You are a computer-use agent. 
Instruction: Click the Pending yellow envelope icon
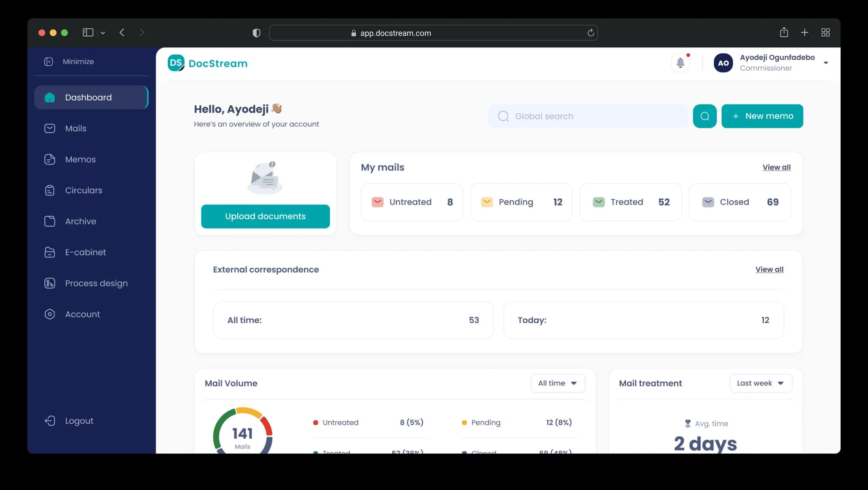[x=487, y=202]
